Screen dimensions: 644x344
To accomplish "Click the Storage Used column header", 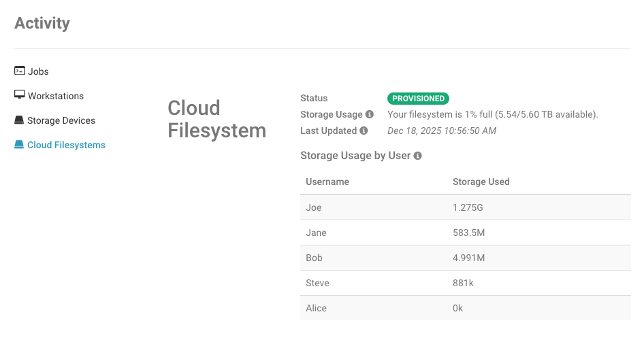I will point(481,182).
